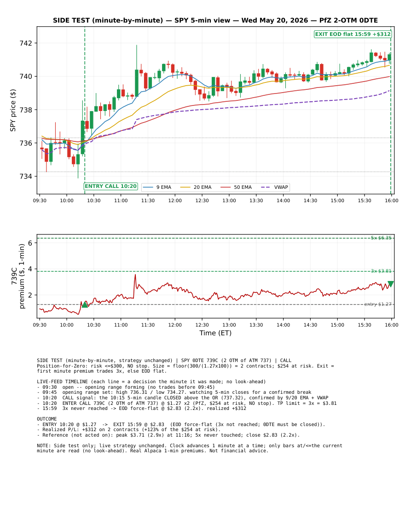The image size is (411, 532).
Task: Select the NOTE: Side test only line
Action: 190,448
